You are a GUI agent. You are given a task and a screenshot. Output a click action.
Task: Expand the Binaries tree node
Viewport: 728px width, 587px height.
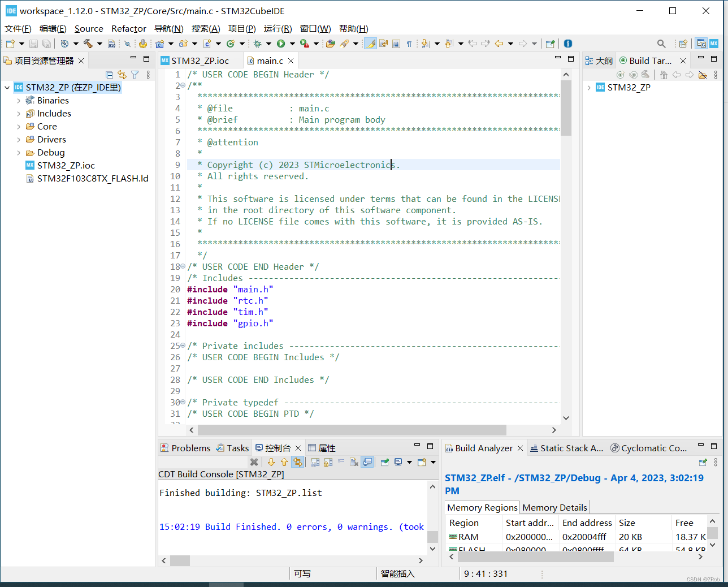point(19,101)
